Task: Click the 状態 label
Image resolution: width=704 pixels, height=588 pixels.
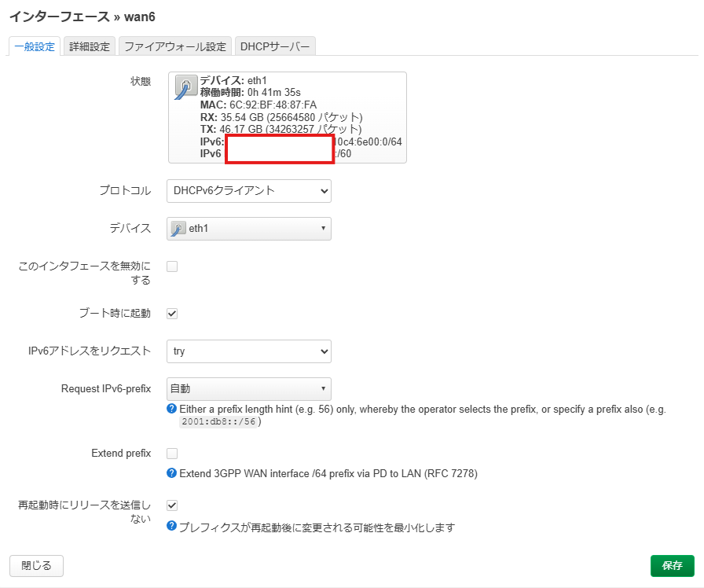Action: click(x=141, y=81)
